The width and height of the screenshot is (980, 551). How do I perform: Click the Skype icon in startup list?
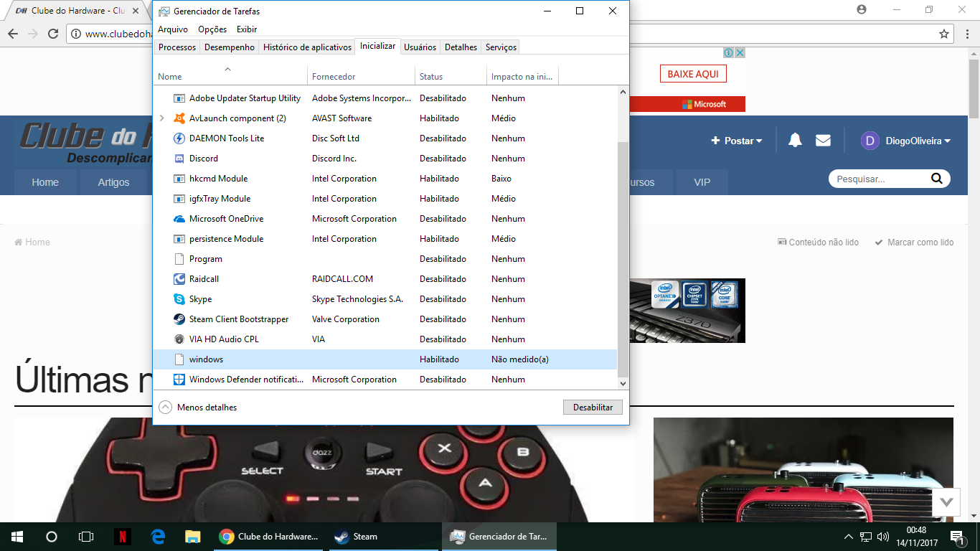(179, 299)
